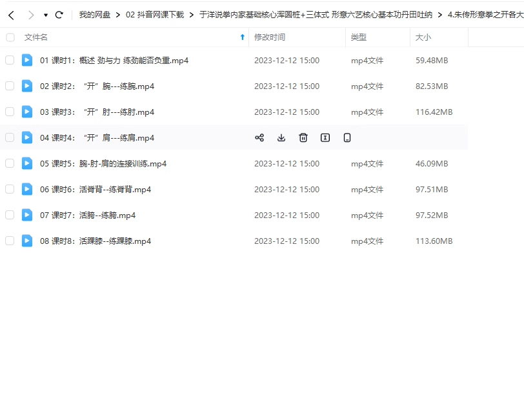The width and height of the screenshot is (524, 420).
Task: Select file 07 课时7:活胯--练胯.mp4
Action: (88, 215)
